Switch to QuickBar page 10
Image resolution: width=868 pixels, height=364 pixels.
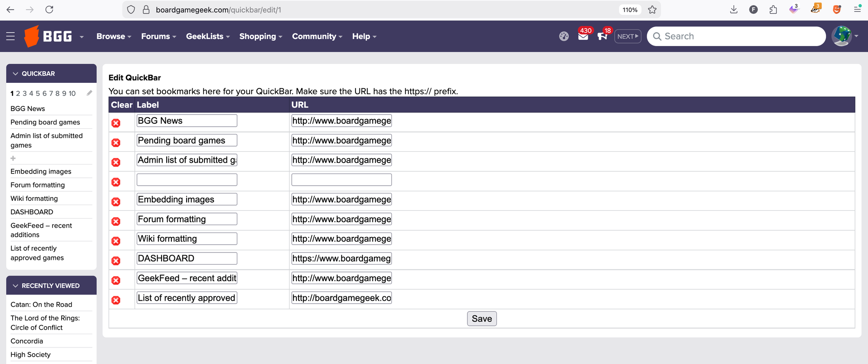pos(72,93)
